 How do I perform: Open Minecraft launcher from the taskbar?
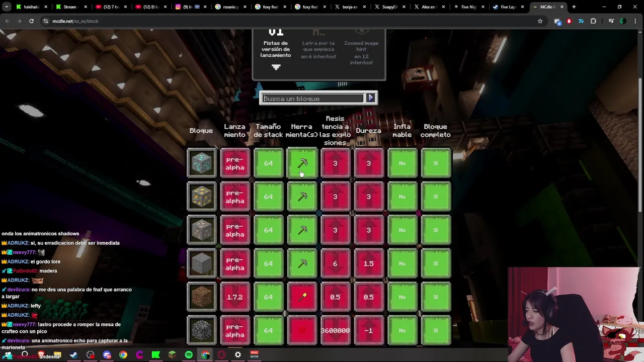click(172, 355)
